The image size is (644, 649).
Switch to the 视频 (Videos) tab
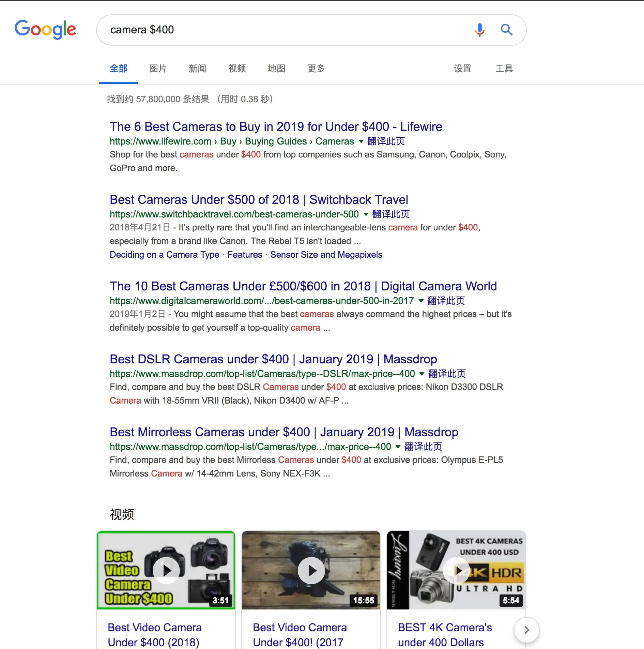(x=237, y=69)
